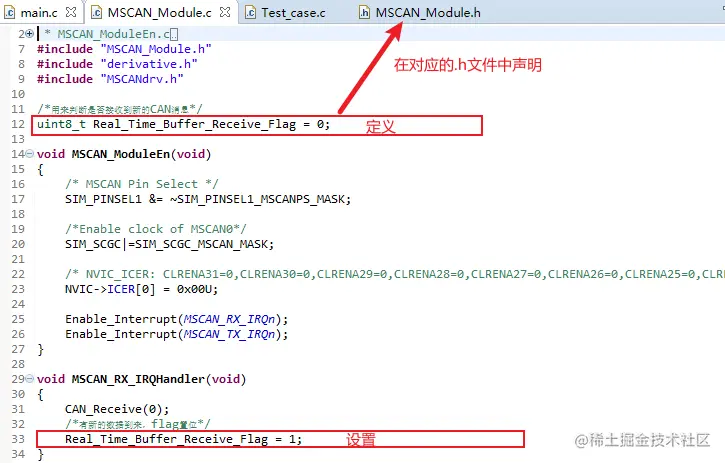Screen dimensions: 725x463
Task: Click line number 23 in the gutter
Action: [18, 289]
